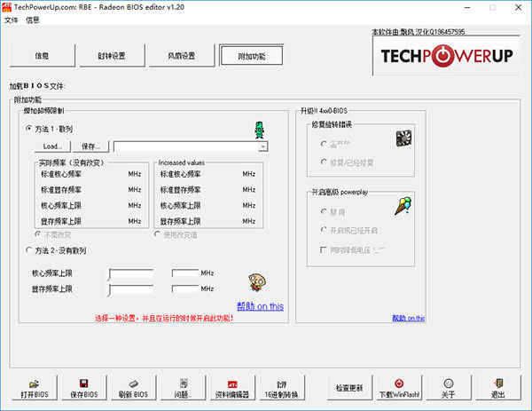
Task: Switch to the 时钟设置 tab
Action: coord(112,56)
